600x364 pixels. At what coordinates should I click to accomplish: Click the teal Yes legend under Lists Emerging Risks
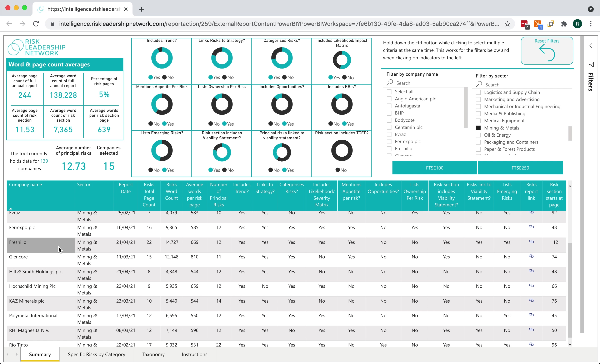(x=168, y=170)
